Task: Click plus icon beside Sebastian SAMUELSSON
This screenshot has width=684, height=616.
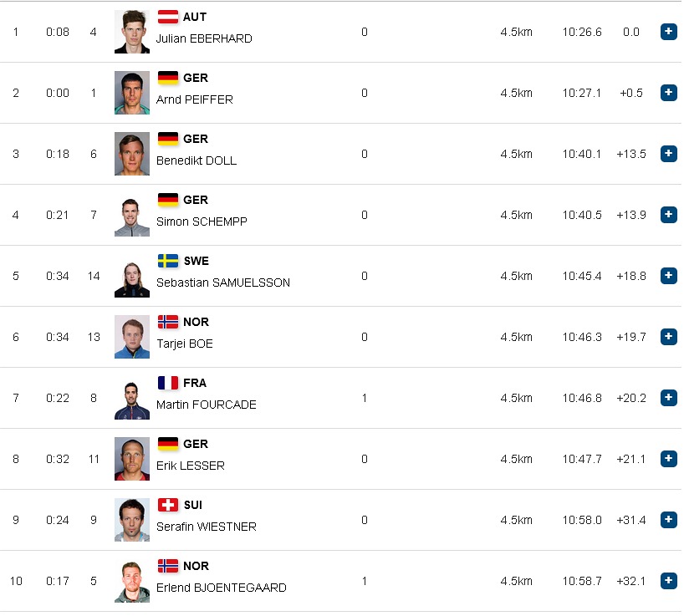Action: click(x=668, y=276)
